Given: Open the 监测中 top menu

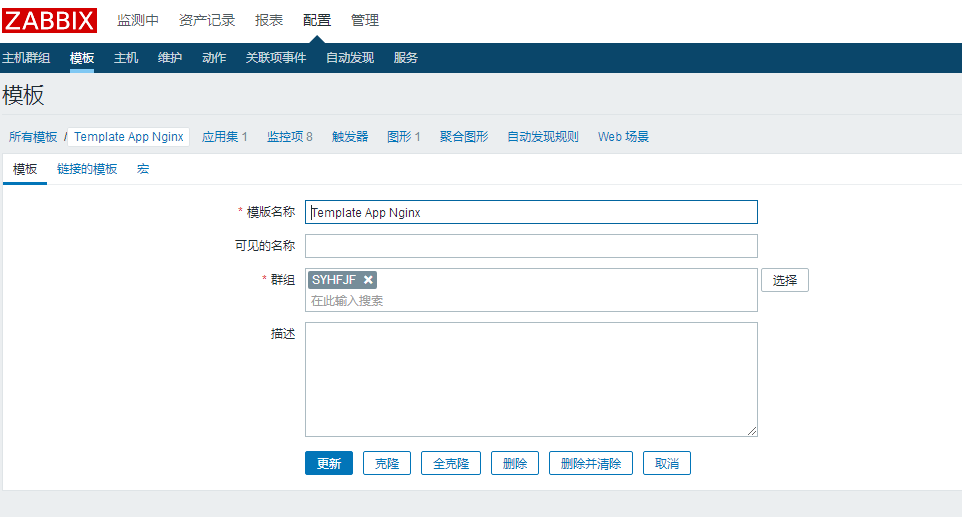Looking at the screenshot, I should (138, 20).
